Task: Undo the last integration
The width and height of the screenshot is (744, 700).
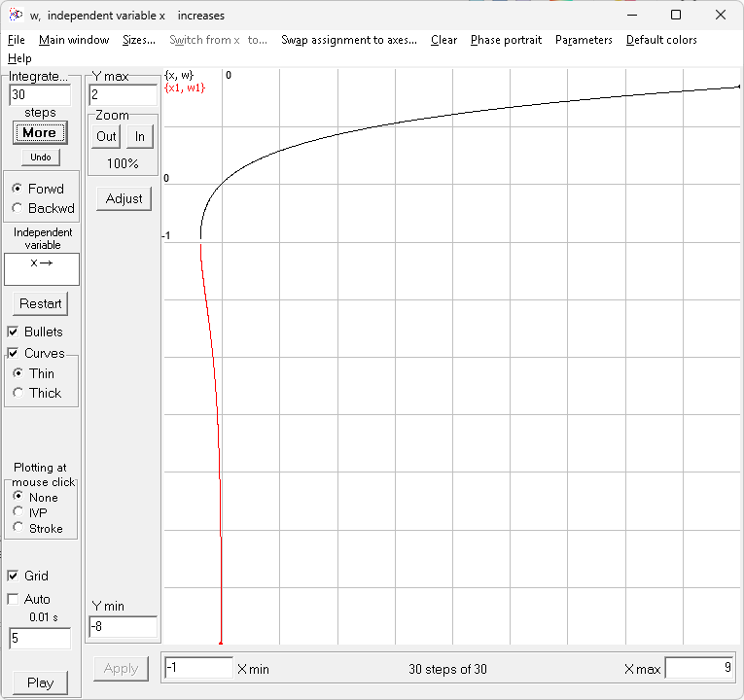Action: coord(40,157)
